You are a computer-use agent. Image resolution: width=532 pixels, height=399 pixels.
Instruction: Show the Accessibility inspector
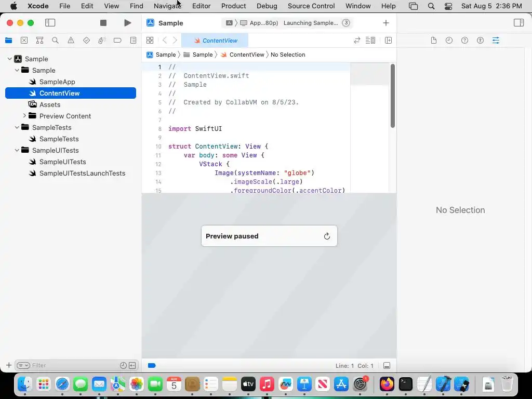click(480, 41)
